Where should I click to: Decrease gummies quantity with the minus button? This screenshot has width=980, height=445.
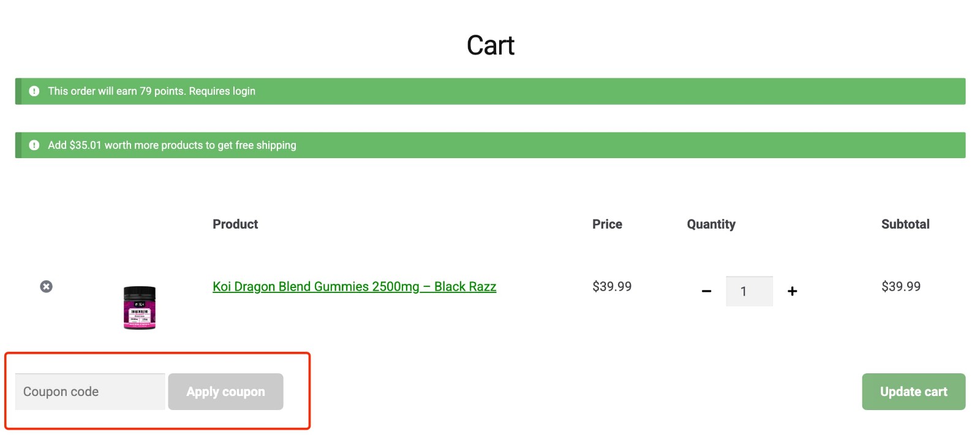(x=706, y=291)
